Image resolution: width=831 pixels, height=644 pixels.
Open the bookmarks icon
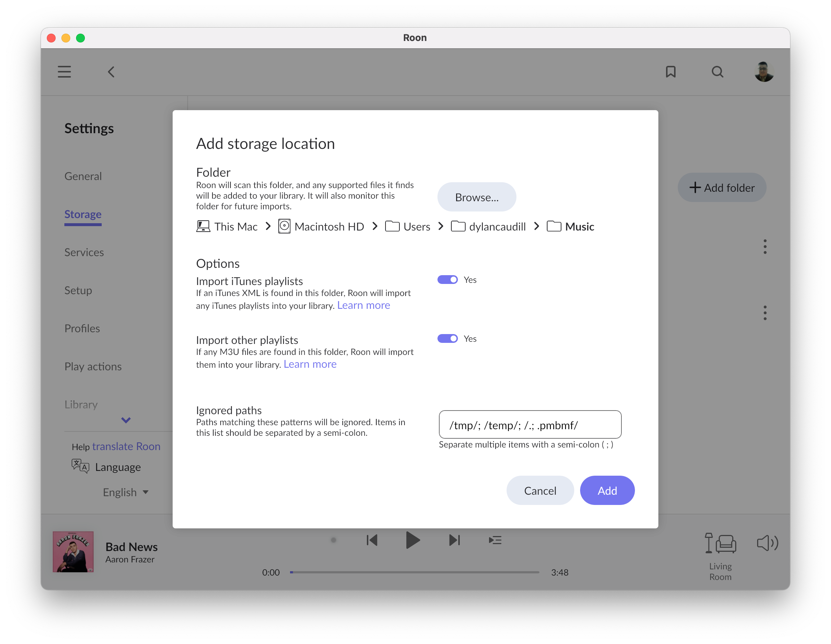point(670,72)
